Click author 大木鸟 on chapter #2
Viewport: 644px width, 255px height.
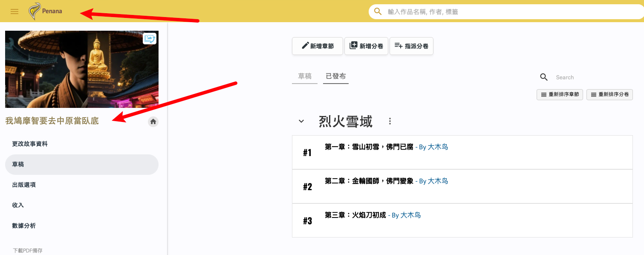(438, 181)
